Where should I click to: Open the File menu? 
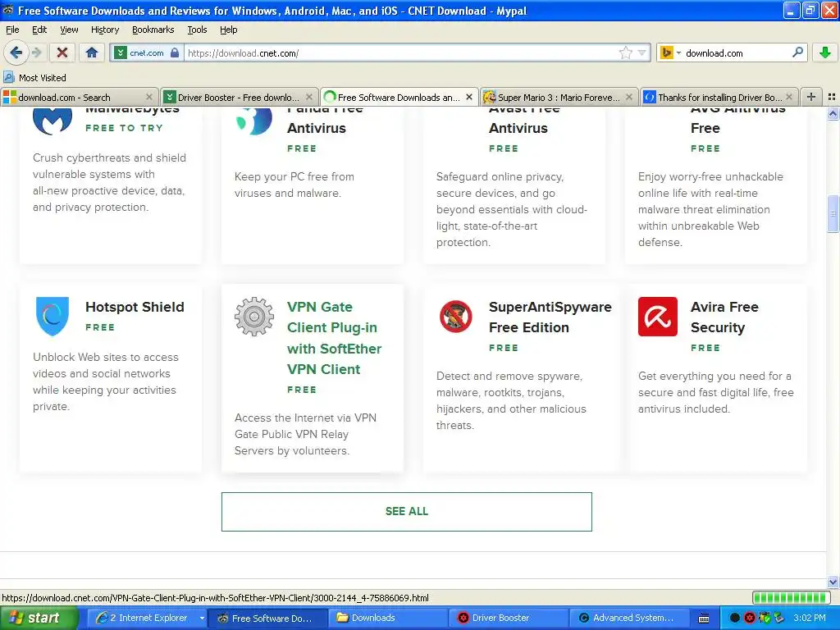click(12, 30)
